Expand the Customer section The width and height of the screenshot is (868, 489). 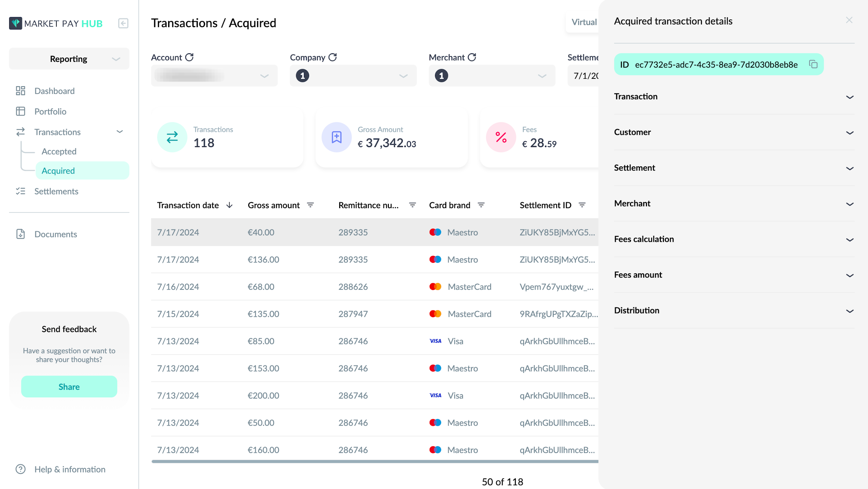734,132
